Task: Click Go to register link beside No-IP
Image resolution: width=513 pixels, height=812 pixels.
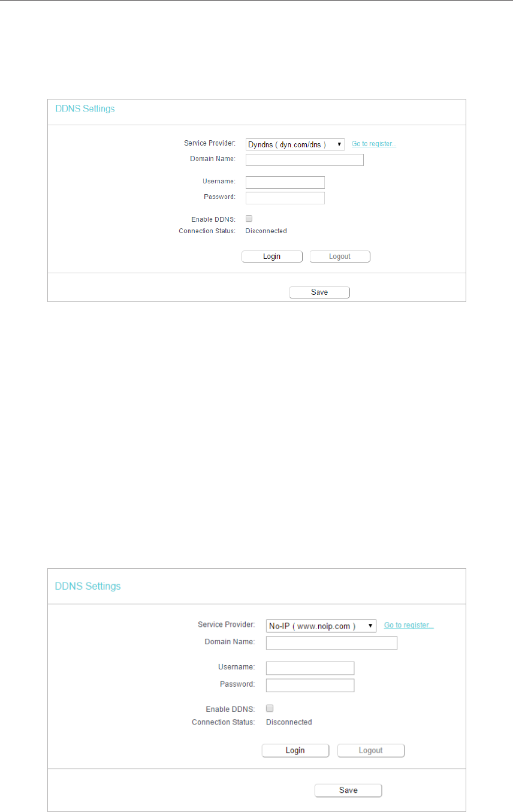Action: coord(409,625)
